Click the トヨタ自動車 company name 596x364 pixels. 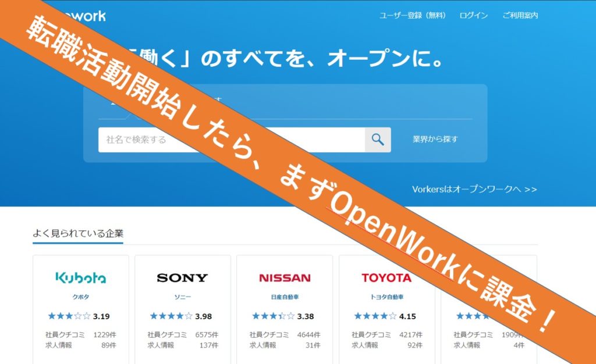[387, 296]
